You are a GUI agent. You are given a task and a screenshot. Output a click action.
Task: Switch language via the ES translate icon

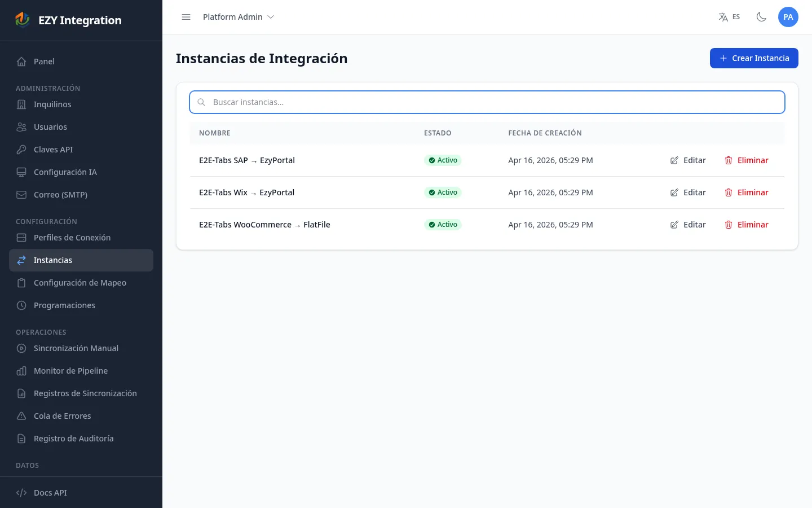click(x=729, y=17)
